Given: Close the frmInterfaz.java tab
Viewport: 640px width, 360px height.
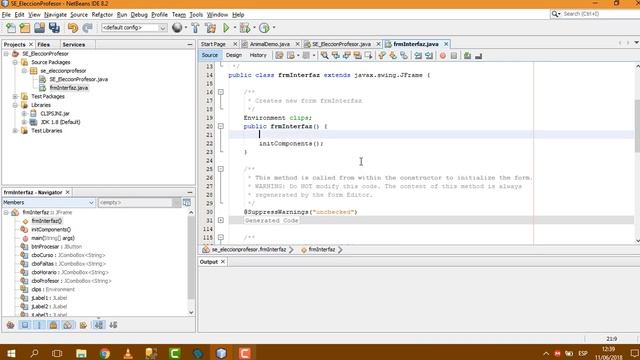Looking at the screenshot, I should (446, 44).
